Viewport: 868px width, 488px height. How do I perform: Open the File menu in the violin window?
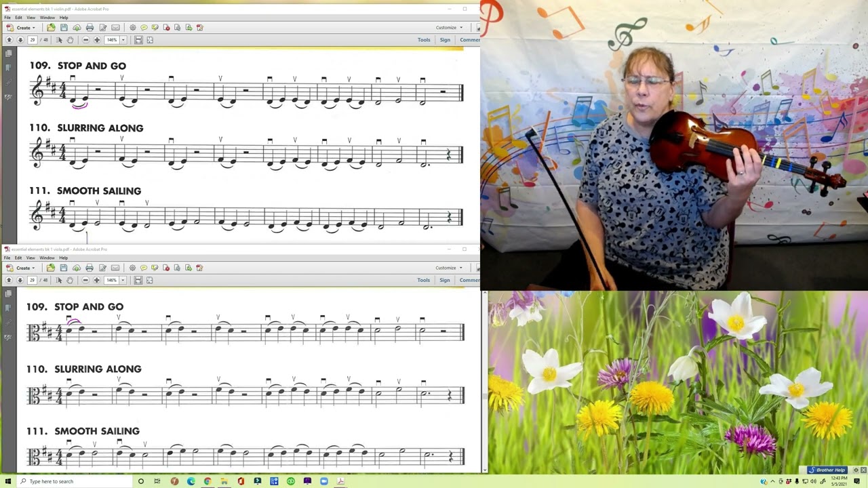[7, 18]
